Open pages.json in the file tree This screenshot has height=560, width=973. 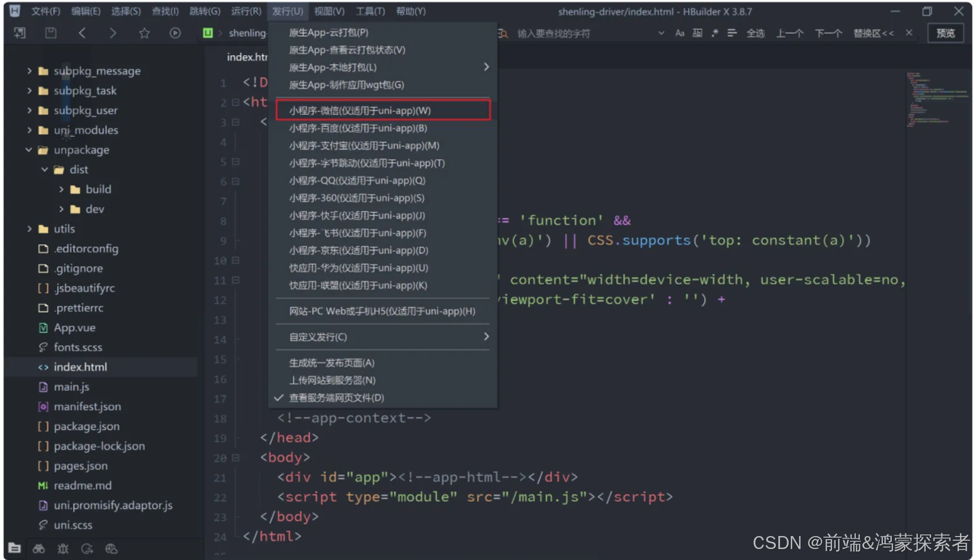pos(81,466)
